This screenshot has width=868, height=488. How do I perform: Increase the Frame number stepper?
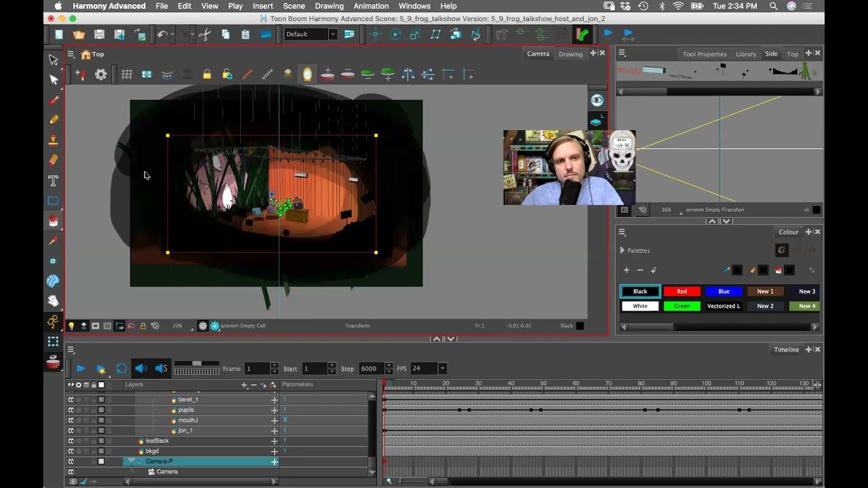[274, 366]
